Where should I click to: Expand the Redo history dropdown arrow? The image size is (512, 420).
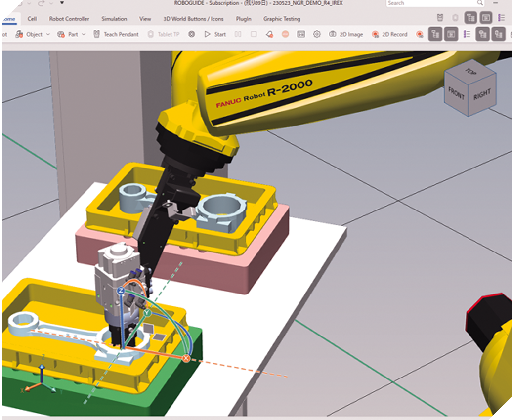click(x=51, y=3)
